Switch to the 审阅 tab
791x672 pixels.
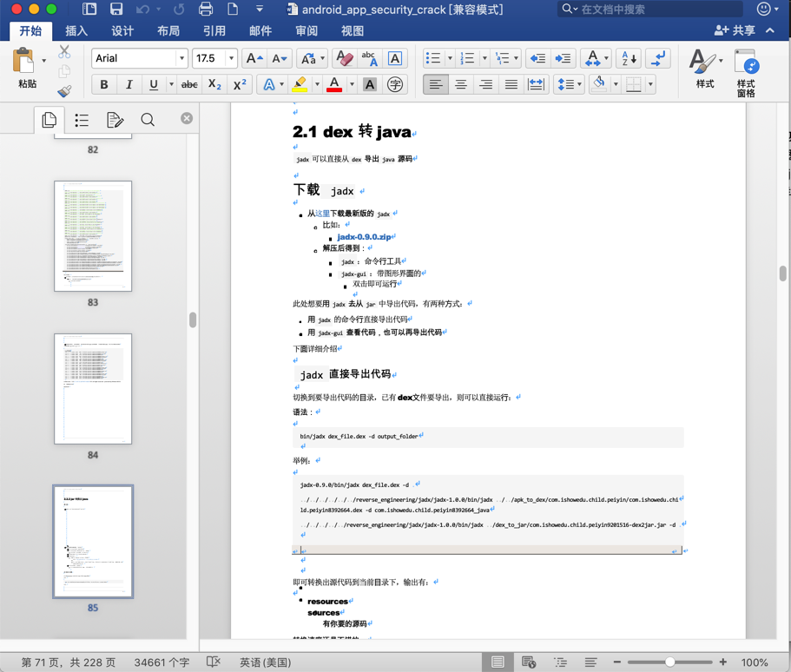307,30
